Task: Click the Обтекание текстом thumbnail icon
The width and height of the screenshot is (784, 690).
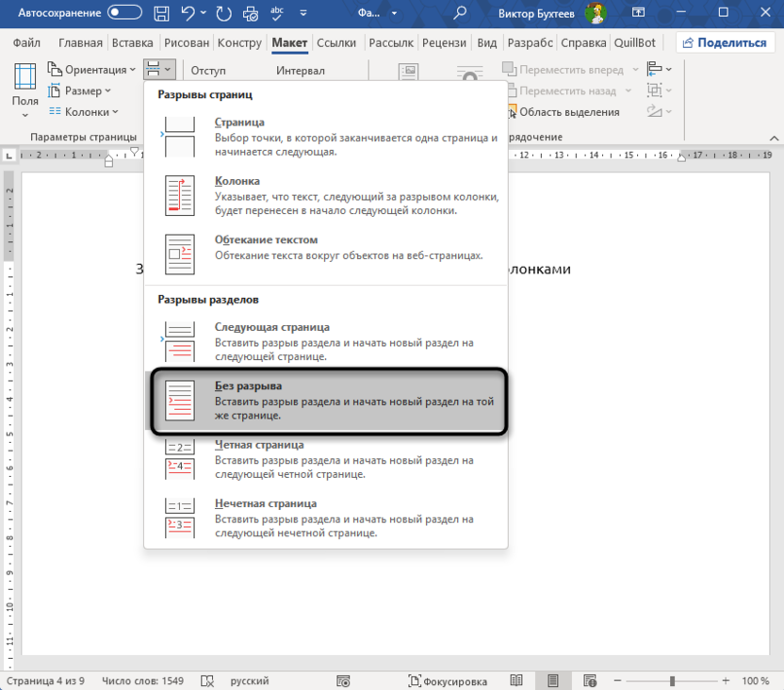Action: click(x=179, y=254)
